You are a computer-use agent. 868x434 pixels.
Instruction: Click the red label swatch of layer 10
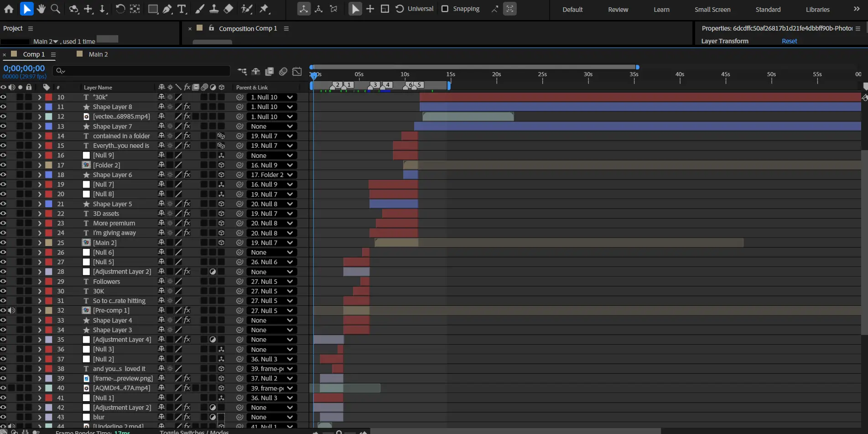[x=48, y=97]
